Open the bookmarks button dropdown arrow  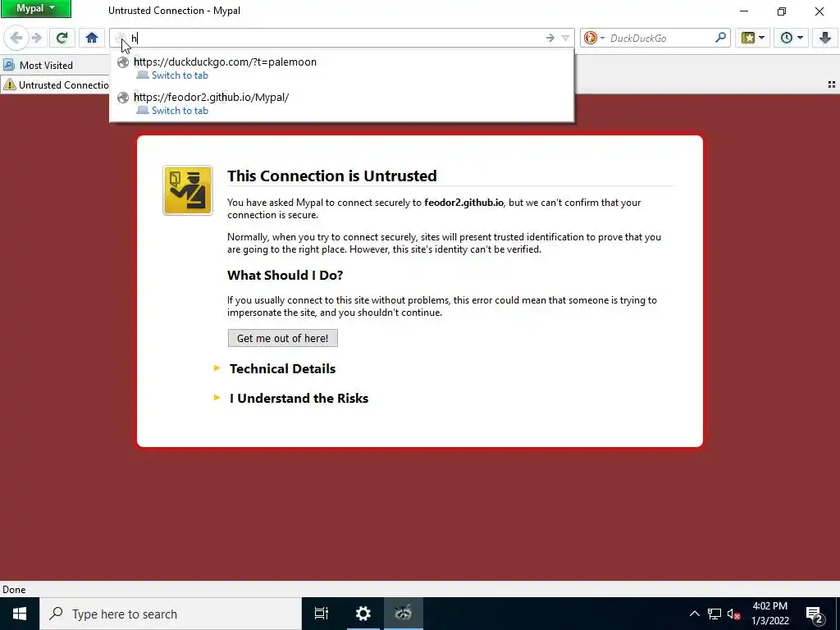(x=762, y=38)
